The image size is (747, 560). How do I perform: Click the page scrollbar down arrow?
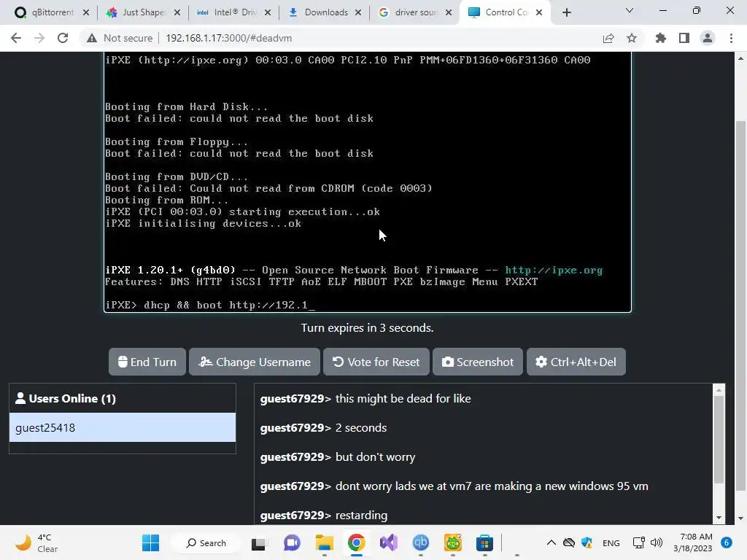(740, 518)
